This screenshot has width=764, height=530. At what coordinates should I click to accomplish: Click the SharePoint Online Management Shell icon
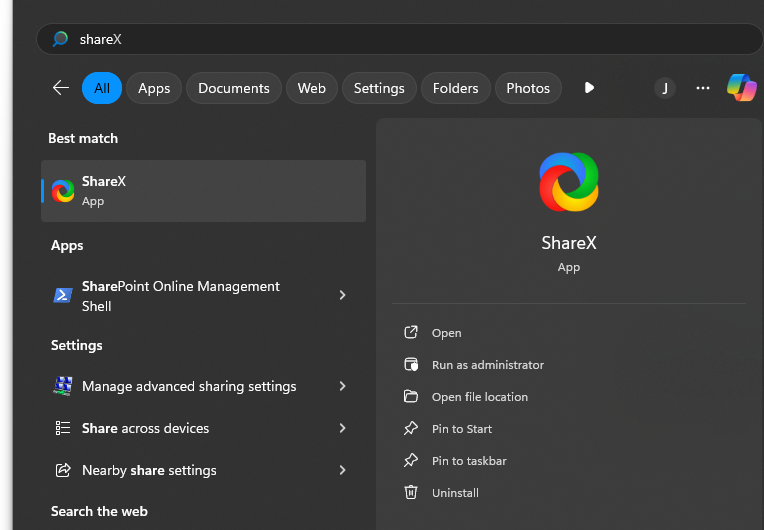click(63, 296)
